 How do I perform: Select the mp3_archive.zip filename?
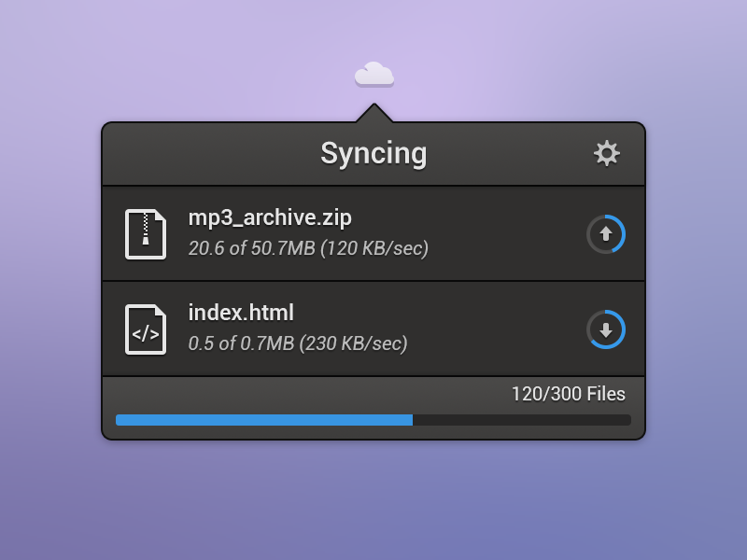270,218
